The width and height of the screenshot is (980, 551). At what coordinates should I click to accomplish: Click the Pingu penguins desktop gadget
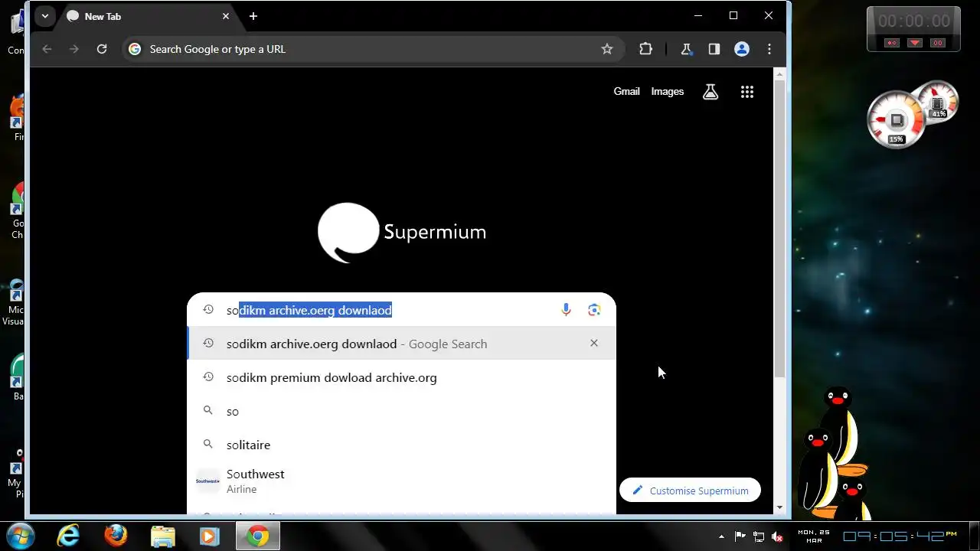[834, 453]
